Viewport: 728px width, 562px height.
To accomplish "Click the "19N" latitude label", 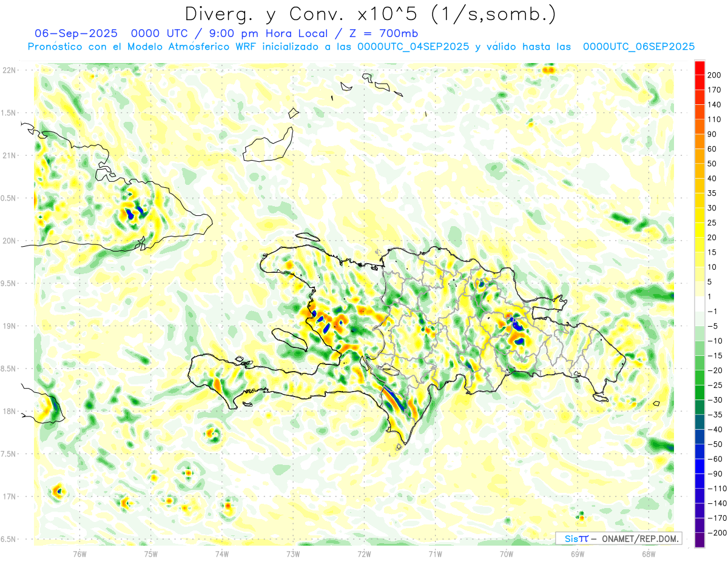I will click(9, 326).
